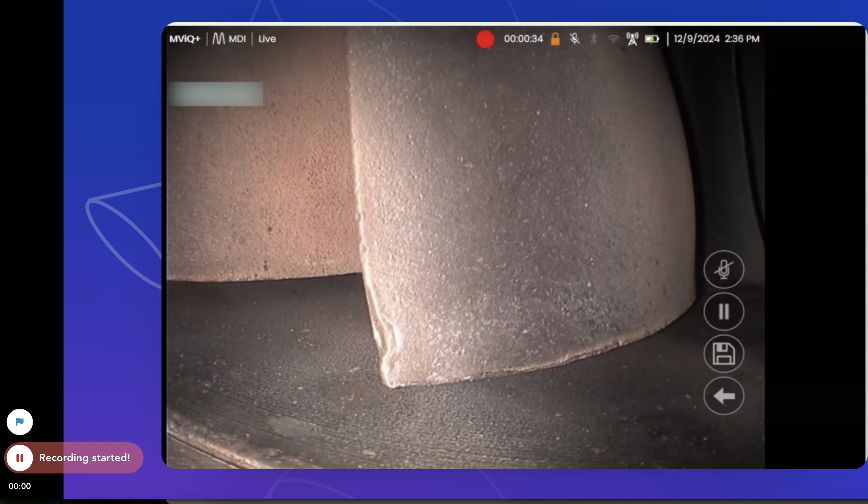Check the battery level icon
Screen dimensions: 868x504
tap(651, 39)
